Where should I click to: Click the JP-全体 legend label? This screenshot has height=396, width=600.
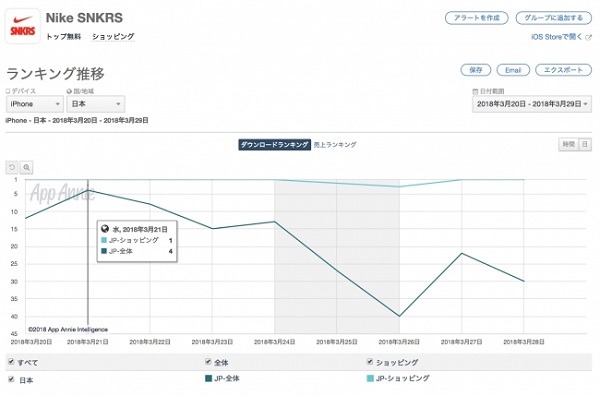(227, 378)
